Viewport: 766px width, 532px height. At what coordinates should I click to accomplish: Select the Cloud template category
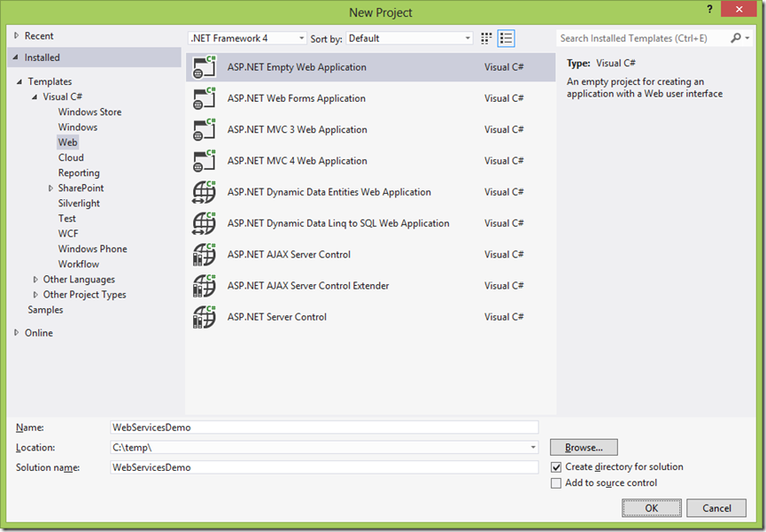coord(71,158)
